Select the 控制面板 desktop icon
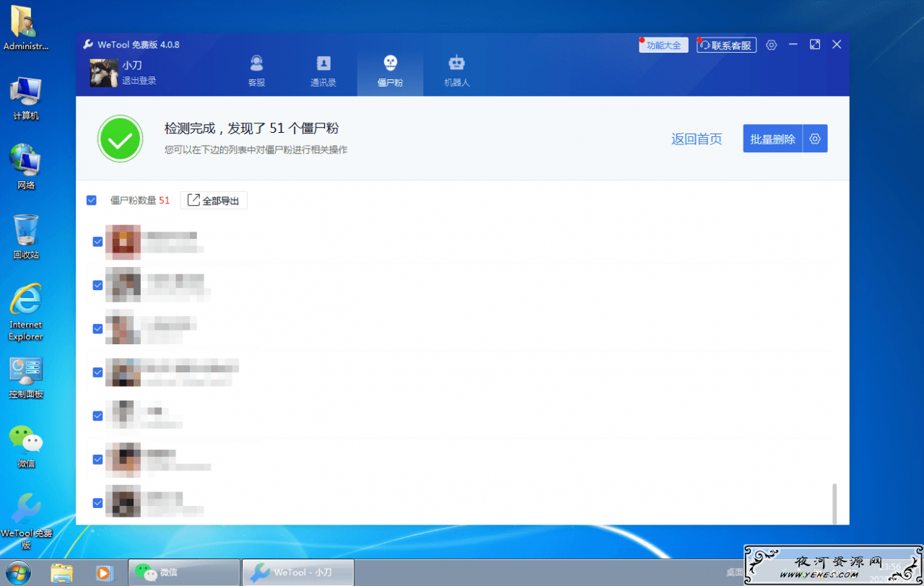The image size is (924, 586). tap(26, 377)
